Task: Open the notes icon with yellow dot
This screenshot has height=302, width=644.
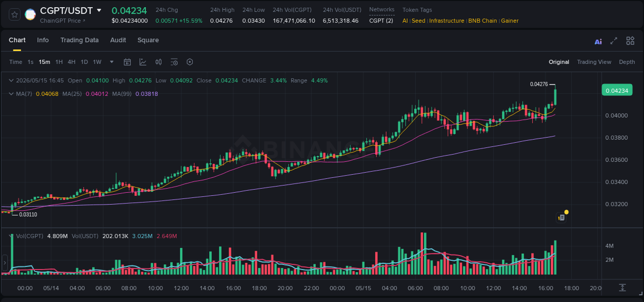Action: [x=562, y=217]
